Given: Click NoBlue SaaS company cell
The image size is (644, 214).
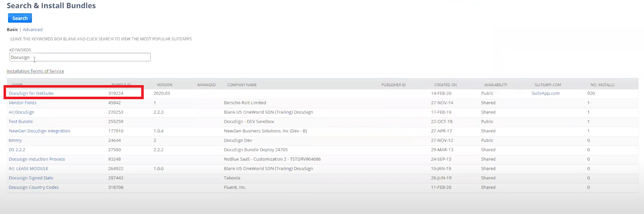Looking at the screenshot, I should pyautogui.click(x=272, y=159).
